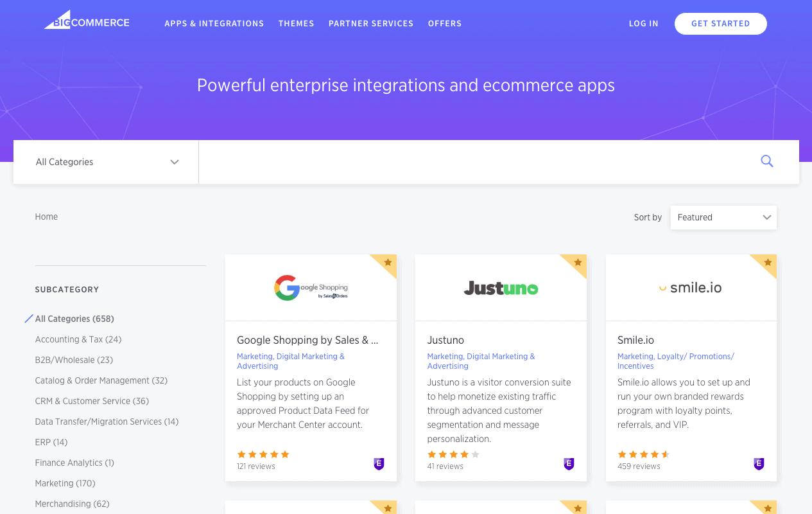Click the Home breadcrumb link
The width and height of the screenshot is (812, 514).
[46, 217]
